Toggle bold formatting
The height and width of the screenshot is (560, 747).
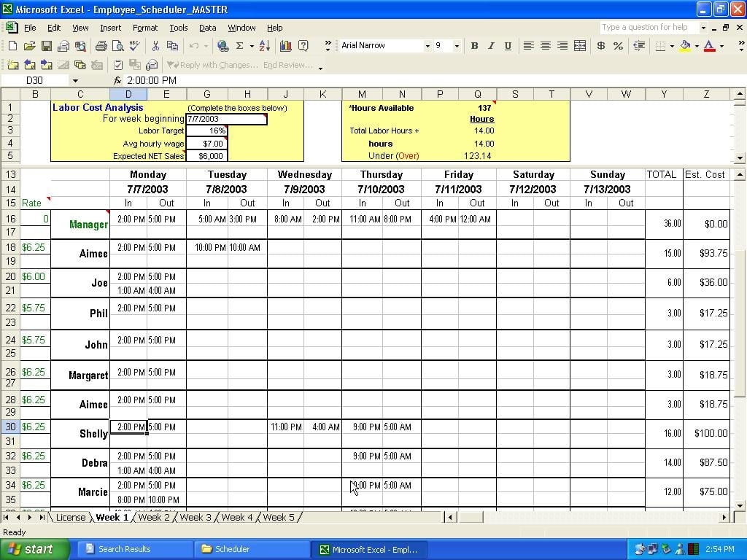(474, 45)
